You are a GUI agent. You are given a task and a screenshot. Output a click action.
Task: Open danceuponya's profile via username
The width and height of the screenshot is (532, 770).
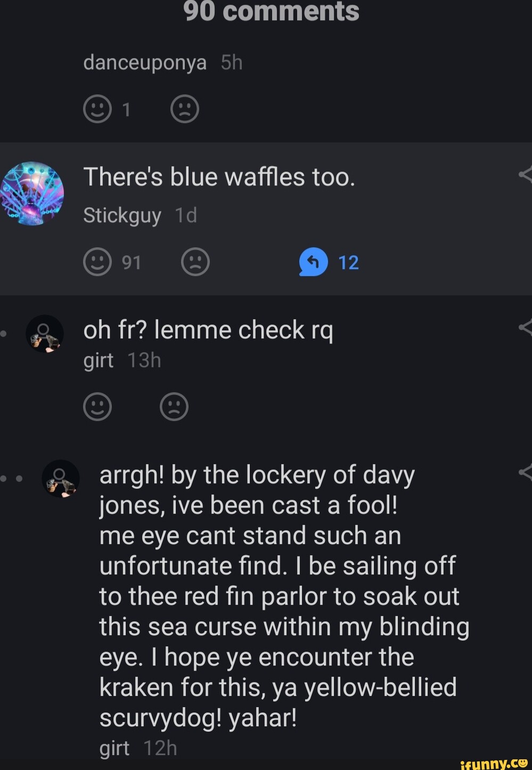(145, 63)
